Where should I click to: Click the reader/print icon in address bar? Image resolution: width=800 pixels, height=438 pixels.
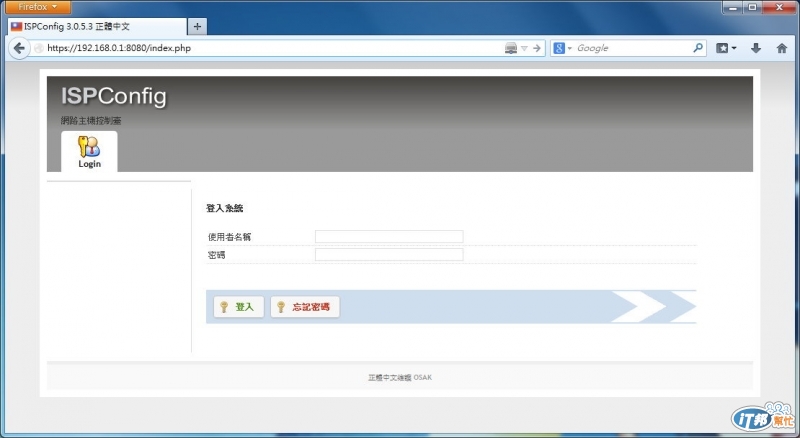point(511,48)
